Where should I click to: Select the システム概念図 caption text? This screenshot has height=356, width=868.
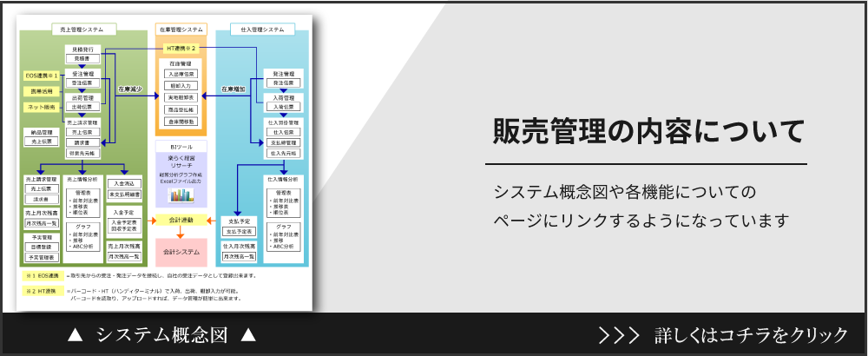pyautogui.click(x=161, y=335)
